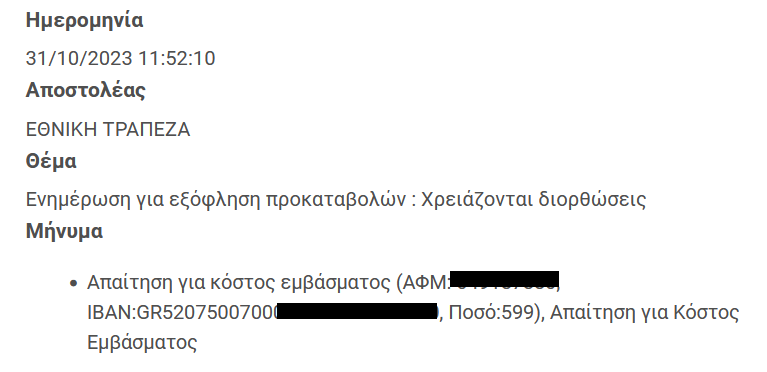767x372 pixels.
Task: Select the date 31/10/2023
Action: 79,59
